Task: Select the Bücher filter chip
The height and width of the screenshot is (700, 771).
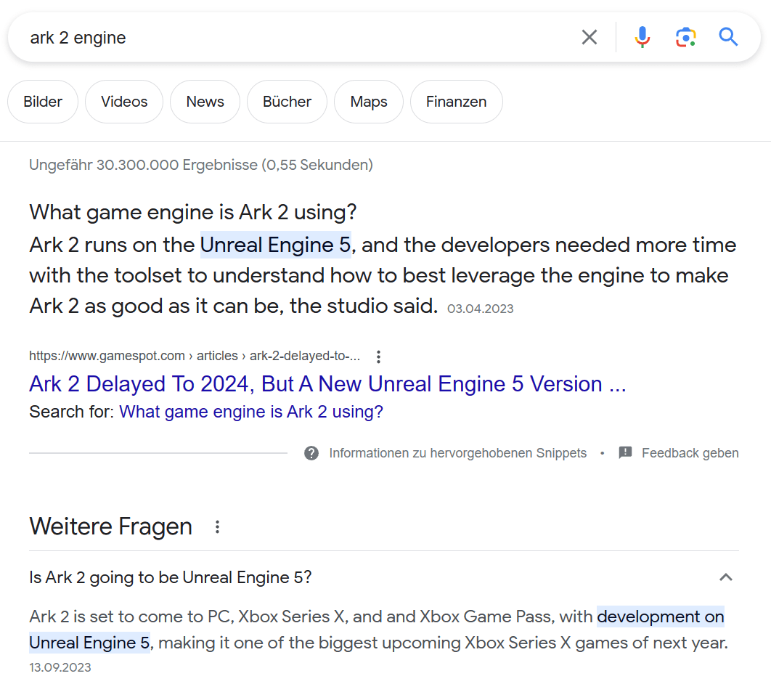Action: tap(287, 102)
